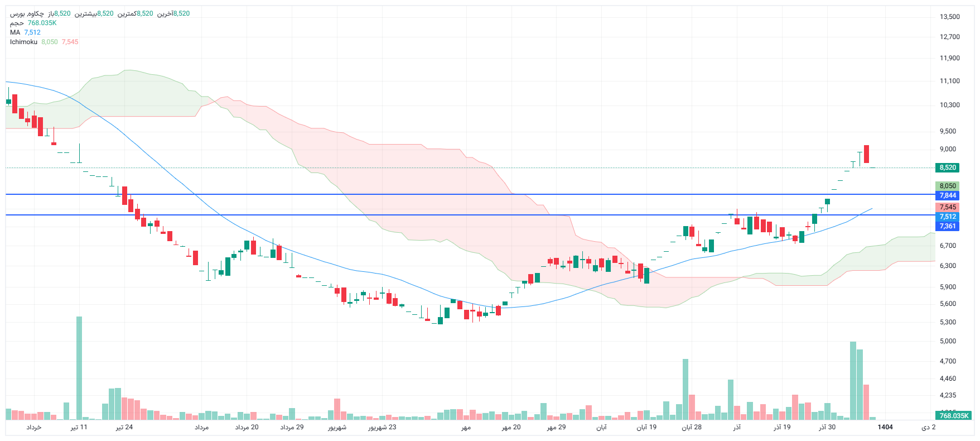
Task: Select the Ichimoku indicator legend label
Action: [x=23, y=42]
